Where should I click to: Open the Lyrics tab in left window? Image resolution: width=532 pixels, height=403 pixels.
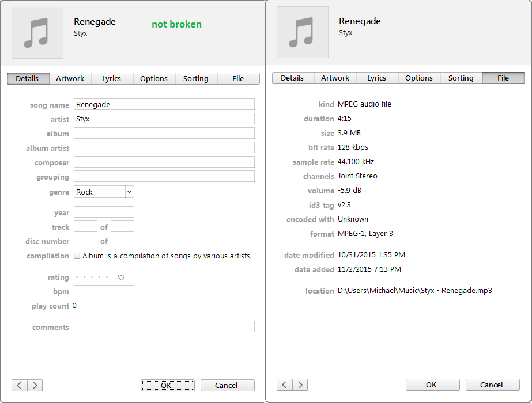112,79
